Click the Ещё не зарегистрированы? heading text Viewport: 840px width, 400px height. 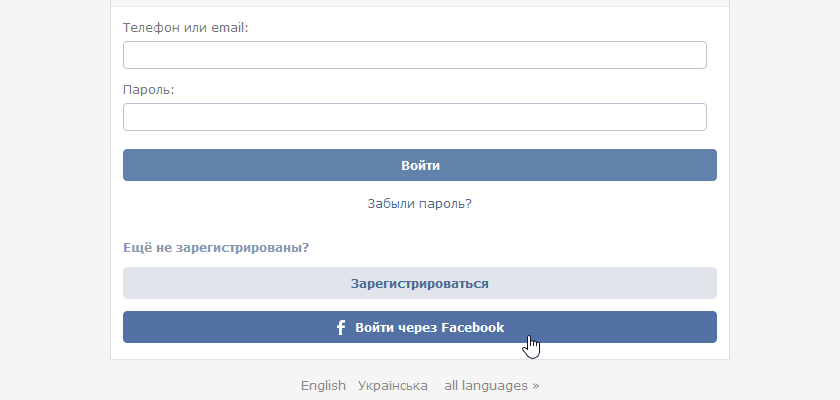point(216,248)
